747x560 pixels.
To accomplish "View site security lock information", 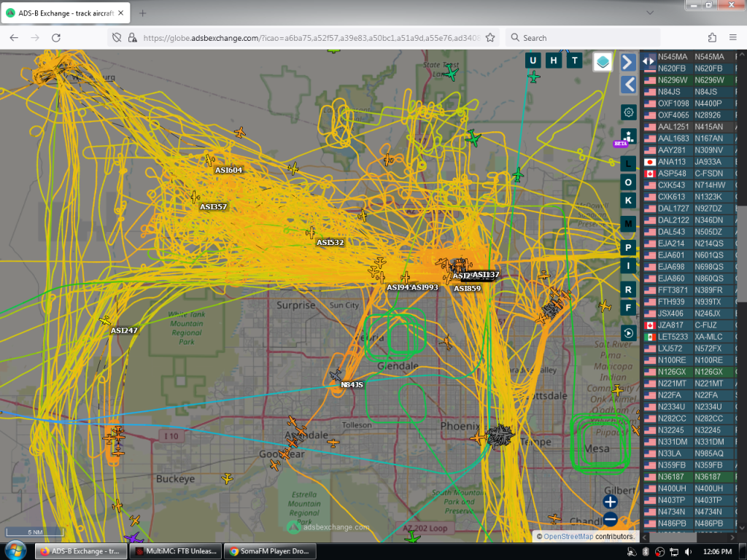I will [x=133, y=38].
